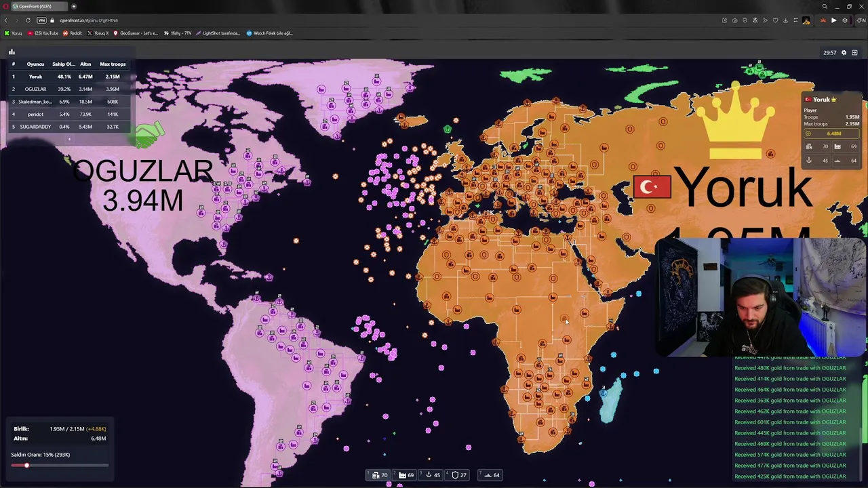
Task: Click the white play icon in toolbar
Action: [834, 20]
